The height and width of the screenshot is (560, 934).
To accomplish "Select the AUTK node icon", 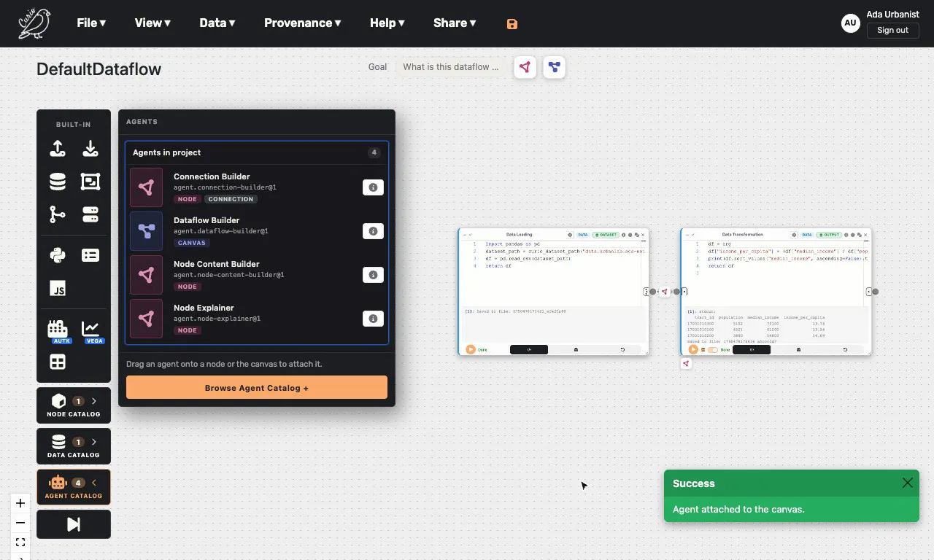I will click(x=58, y=330).
